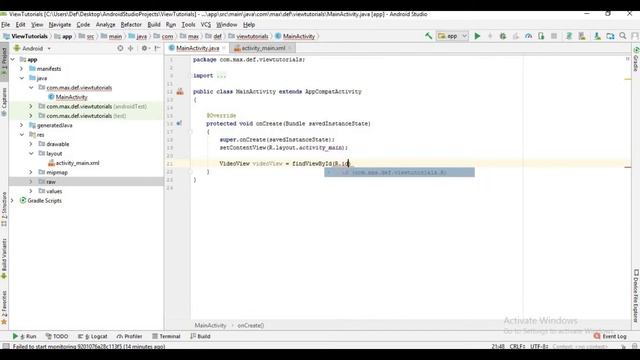Open the Gradle tool window on the right edge

tap(636, 59)
